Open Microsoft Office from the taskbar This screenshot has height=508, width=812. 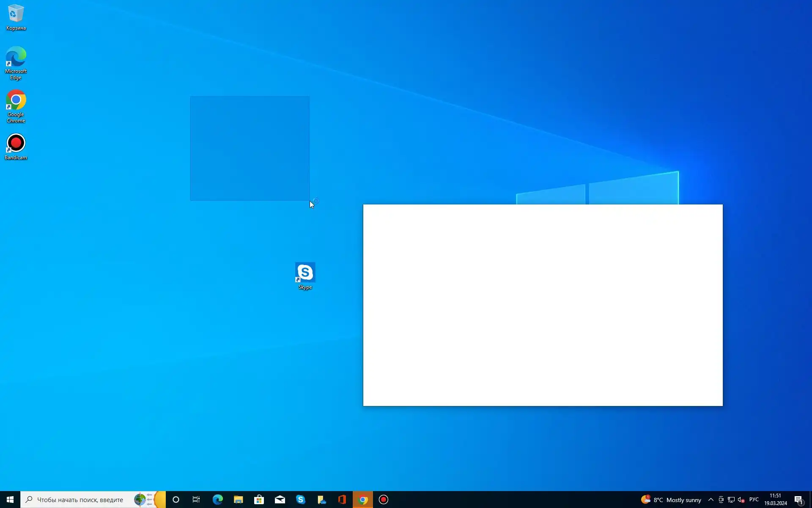[x=342, y=500]
